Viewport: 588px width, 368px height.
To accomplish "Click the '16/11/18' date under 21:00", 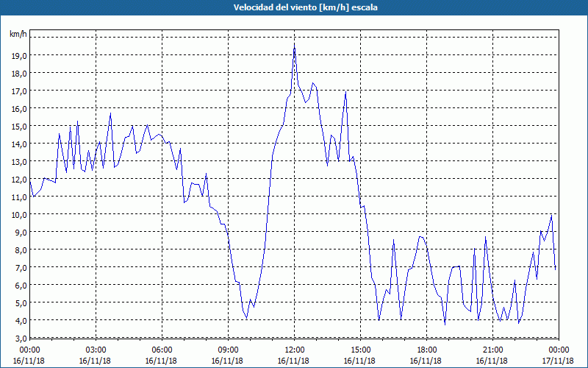I will 492,361.
